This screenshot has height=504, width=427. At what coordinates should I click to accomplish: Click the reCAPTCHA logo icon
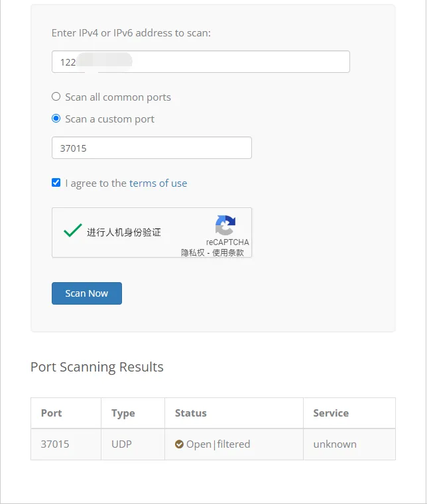tap(225, 225)
